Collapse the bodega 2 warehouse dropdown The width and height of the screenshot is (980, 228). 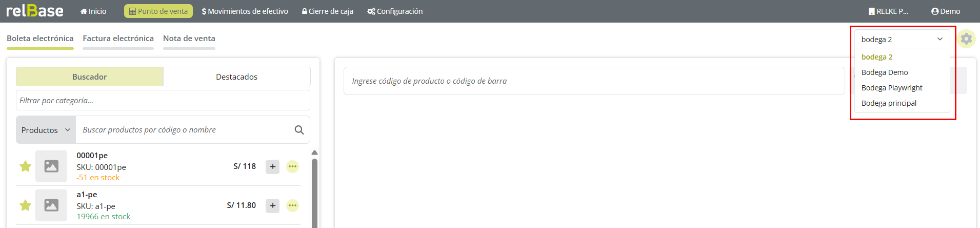902,40
